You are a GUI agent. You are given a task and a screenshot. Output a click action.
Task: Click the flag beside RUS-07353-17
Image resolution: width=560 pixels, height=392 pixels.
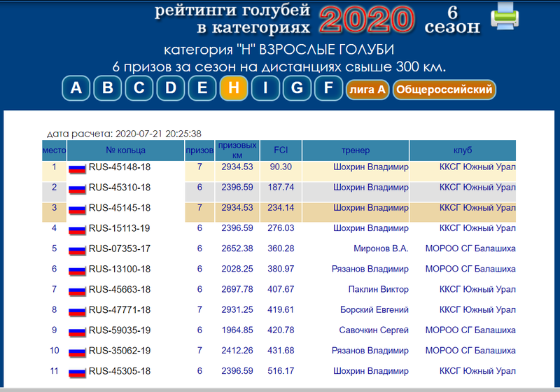(77, 250)
